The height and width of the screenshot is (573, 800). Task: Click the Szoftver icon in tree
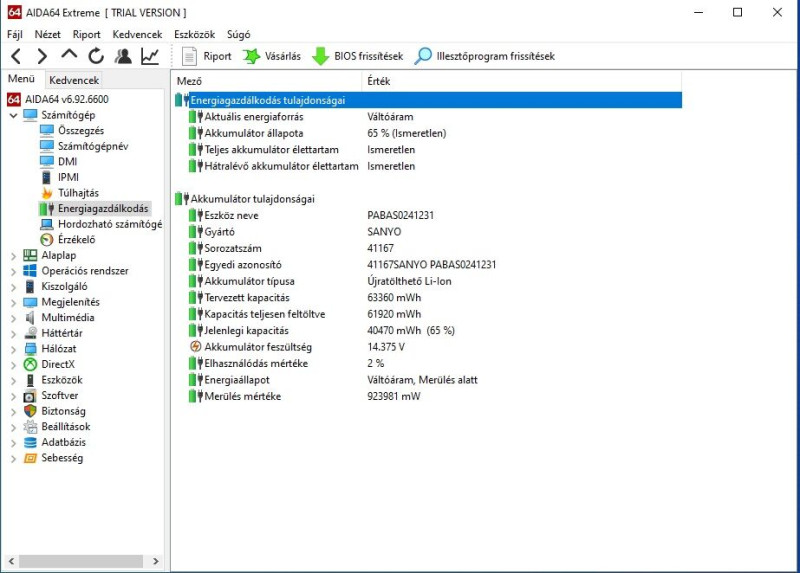31,396
